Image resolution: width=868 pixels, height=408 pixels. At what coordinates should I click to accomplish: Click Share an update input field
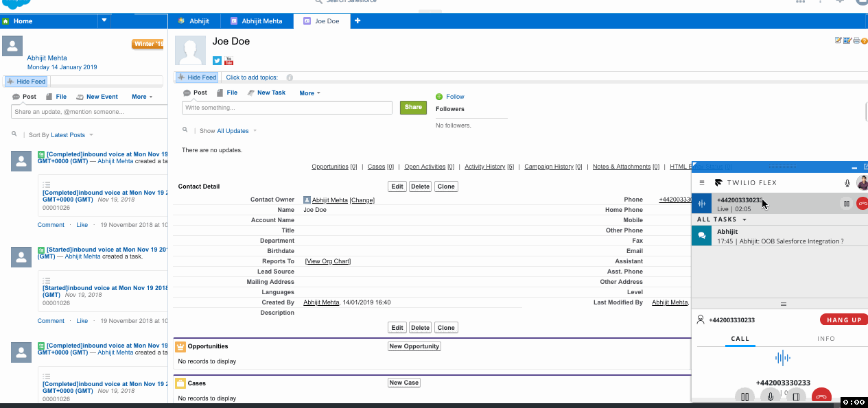point(90,112)
